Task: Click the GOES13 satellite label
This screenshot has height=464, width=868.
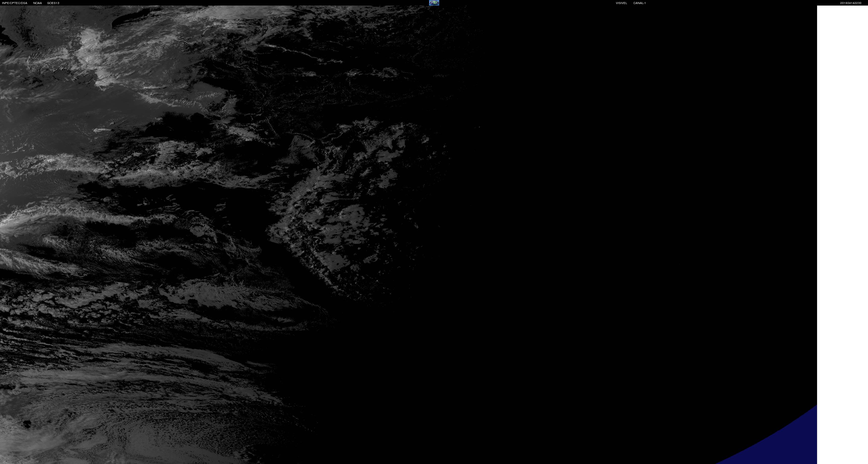Action: tap(53, 3)
